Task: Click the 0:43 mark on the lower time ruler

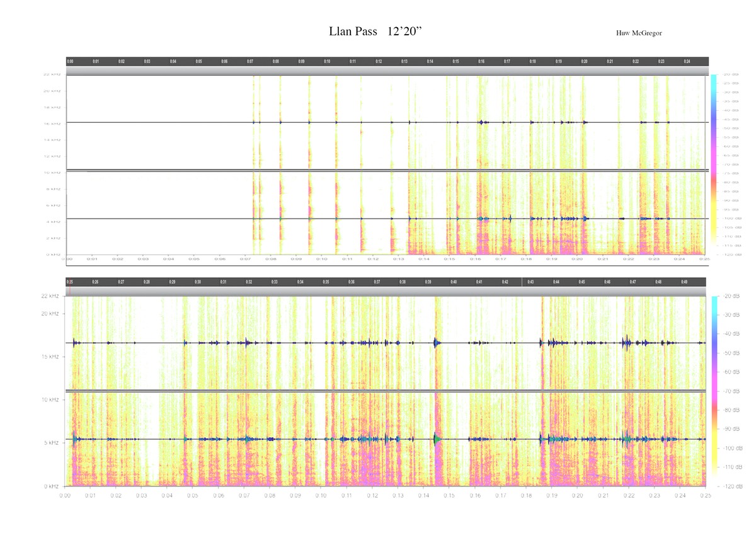Action: tap(530, 282)
